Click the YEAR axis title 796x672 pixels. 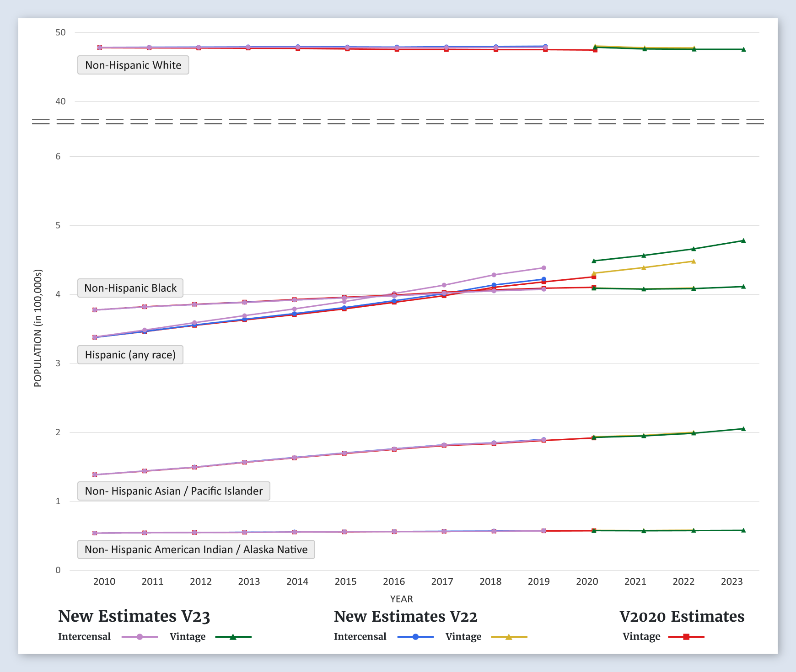(x=401, y=599)
